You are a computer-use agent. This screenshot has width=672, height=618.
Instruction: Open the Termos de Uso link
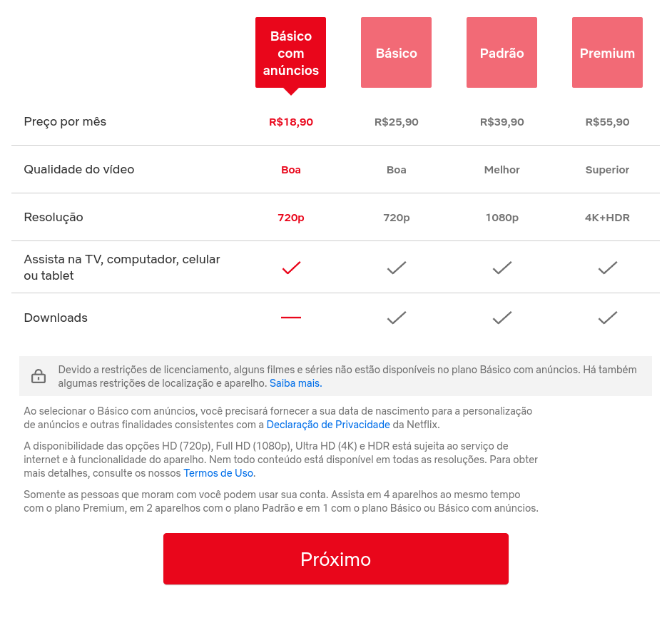pyautogui.click(x=218, y=473)
